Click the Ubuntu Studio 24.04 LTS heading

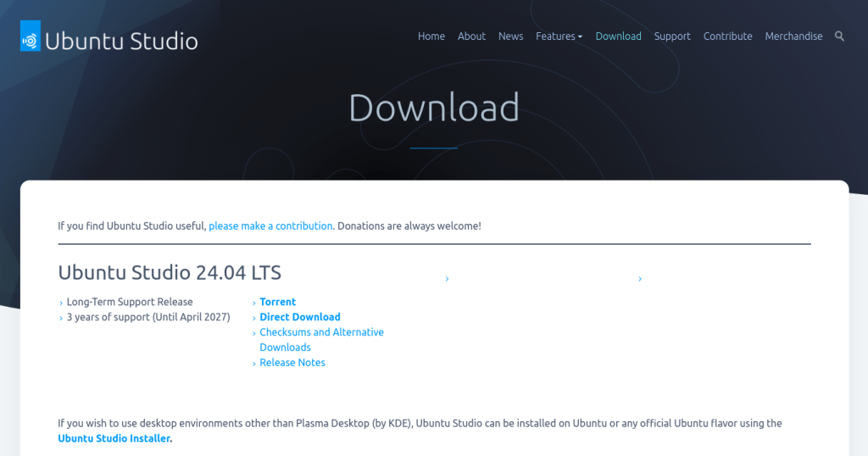(170, 273)
